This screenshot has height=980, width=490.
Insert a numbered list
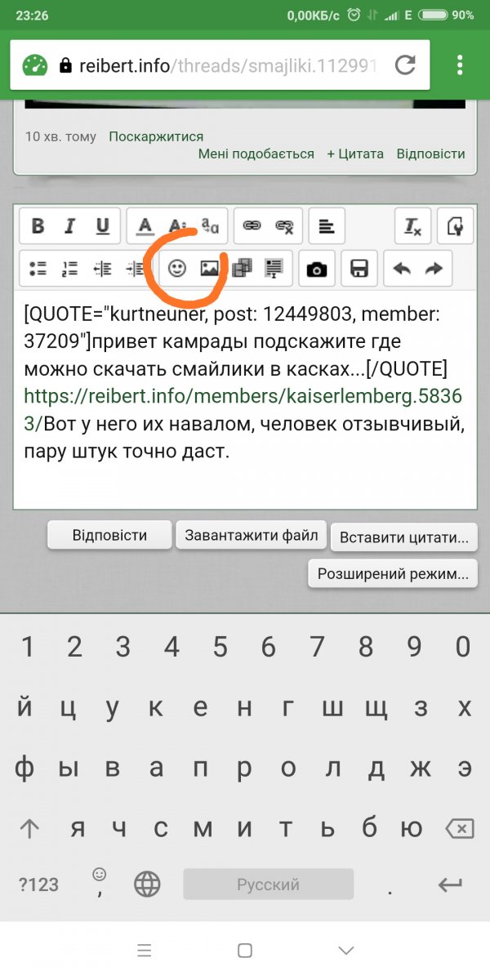pyautogui.click(x=70, y=269)
